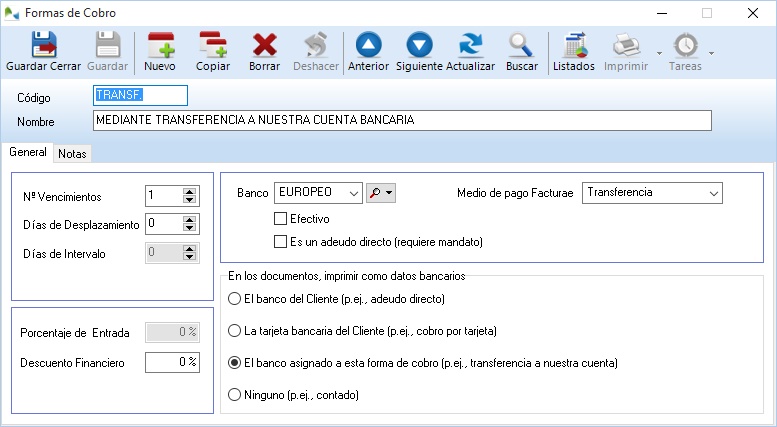This screenshot has width=777, height=427.
Task: Select El banco asignado a esta forma option
Action: pyautogui.click(x=234, y=363)
